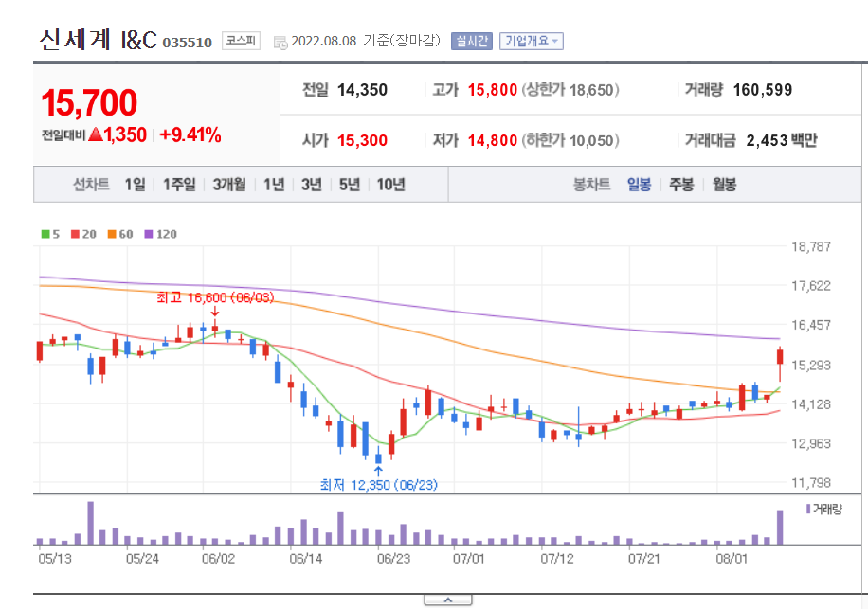Select the 3개월 line chart tab

[229, 184]
